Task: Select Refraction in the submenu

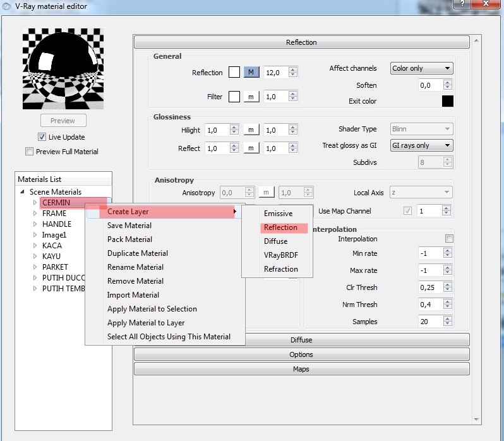Action: (277, 269)
